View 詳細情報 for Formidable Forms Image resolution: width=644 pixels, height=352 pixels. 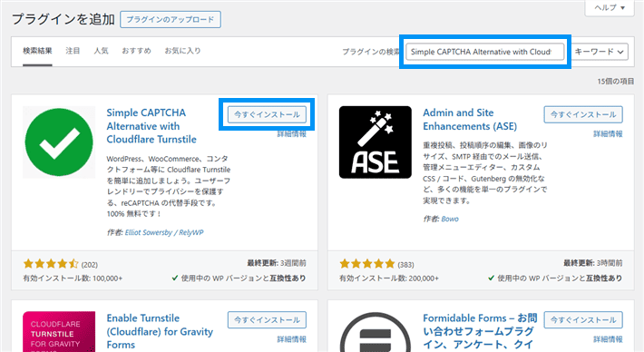[x=608, y=339]
